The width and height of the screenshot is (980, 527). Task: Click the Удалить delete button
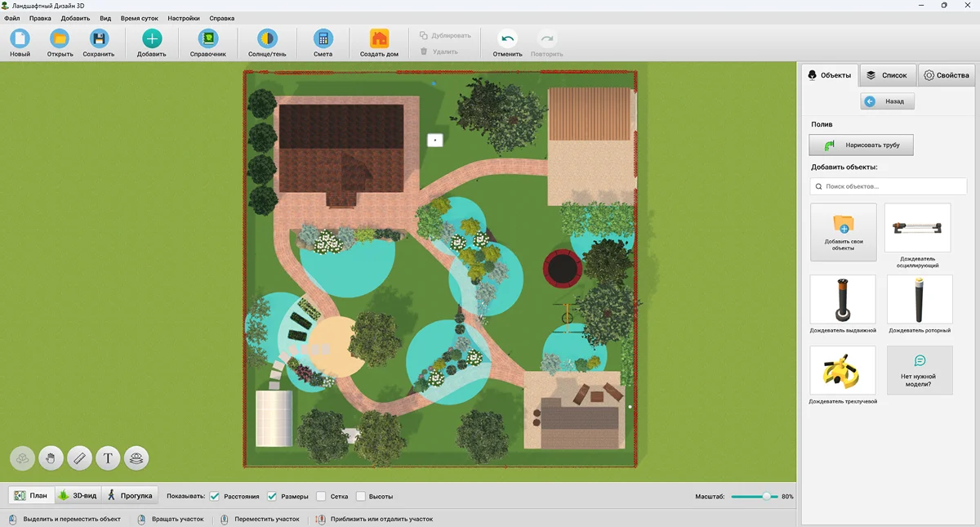439,51
